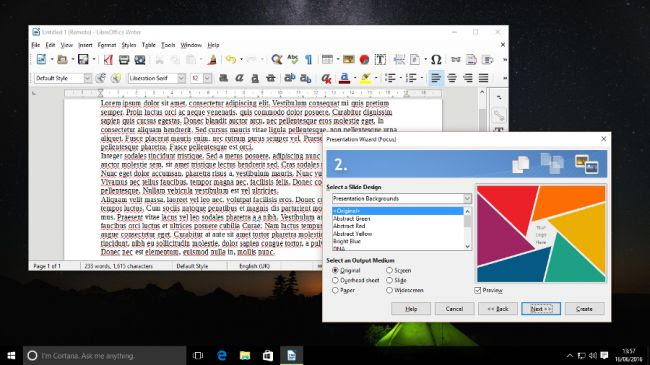
Task: Click the Align Right icon
Action: [468, 78]
